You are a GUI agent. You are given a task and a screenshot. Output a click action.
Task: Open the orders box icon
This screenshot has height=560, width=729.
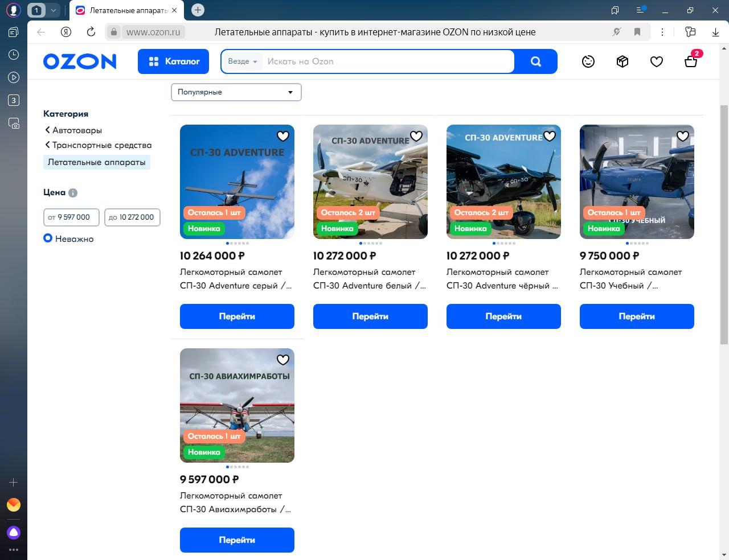click(x=622, y=61)
